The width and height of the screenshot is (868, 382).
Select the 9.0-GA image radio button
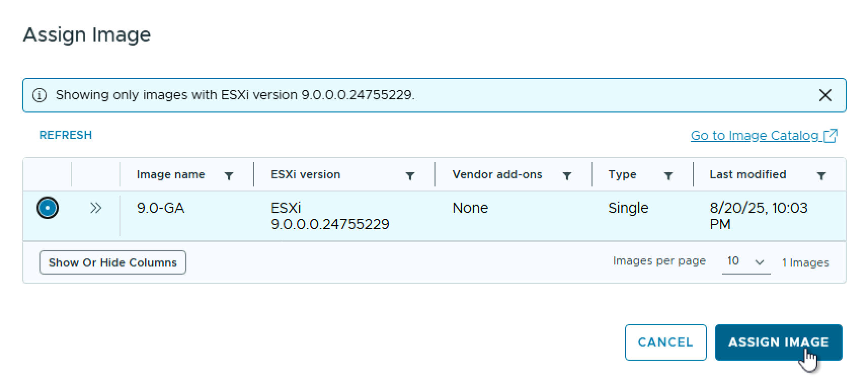(48, 208)
